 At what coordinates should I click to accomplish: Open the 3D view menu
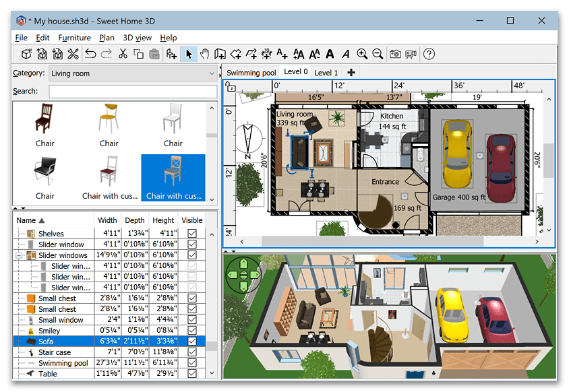pyautogui.click(x=137, y=38)
